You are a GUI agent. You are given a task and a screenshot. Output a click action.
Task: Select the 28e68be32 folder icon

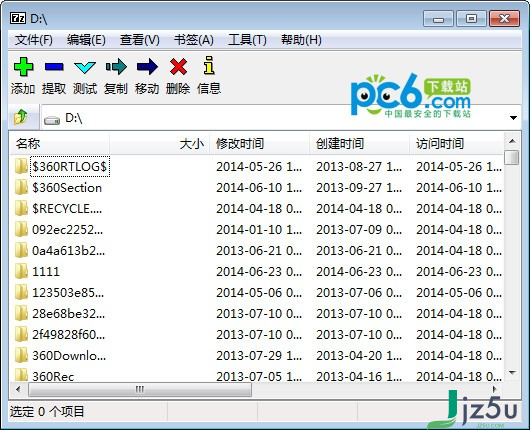coord(21,313)
